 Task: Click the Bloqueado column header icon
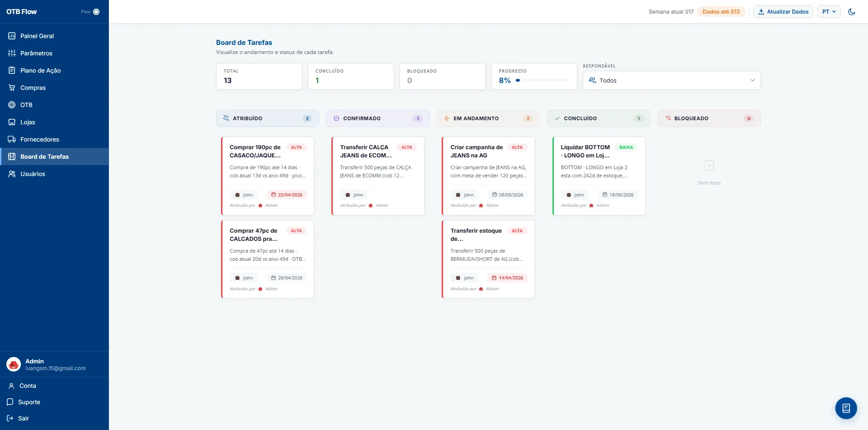(668, 118)
